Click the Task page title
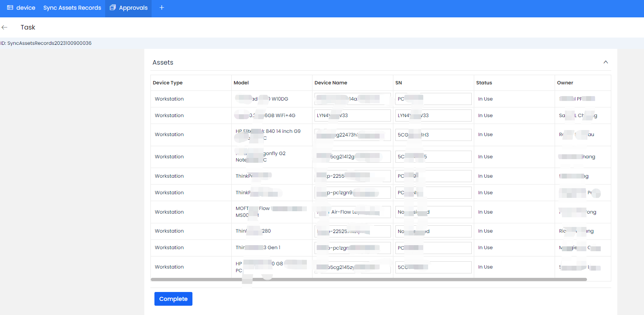644x315 pixels. [28, 27]
